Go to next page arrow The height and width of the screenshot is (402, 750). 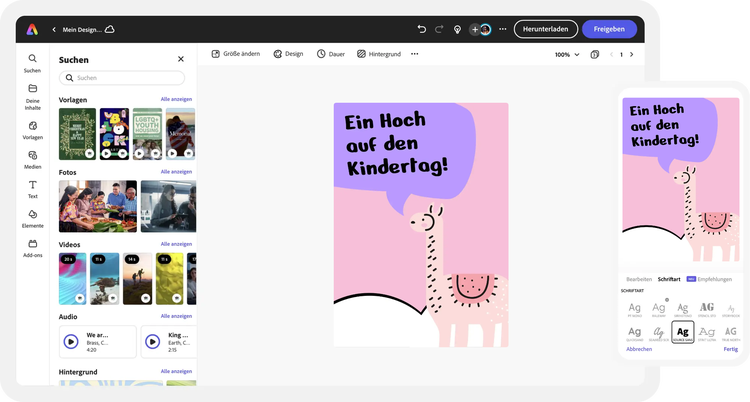click(631, 55)
